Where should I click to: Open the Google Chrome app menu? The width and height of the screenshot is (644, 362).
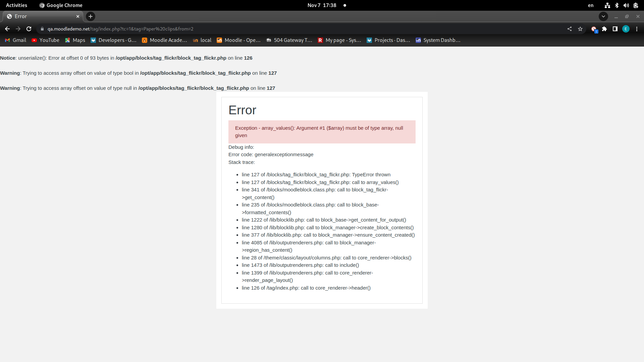[x=61, y=5]
